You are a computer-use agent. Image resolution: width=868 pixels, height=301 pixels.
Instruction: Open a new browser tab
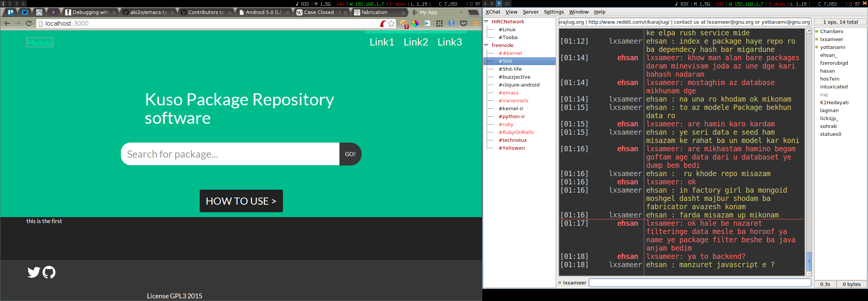click(x=473, y=12)
